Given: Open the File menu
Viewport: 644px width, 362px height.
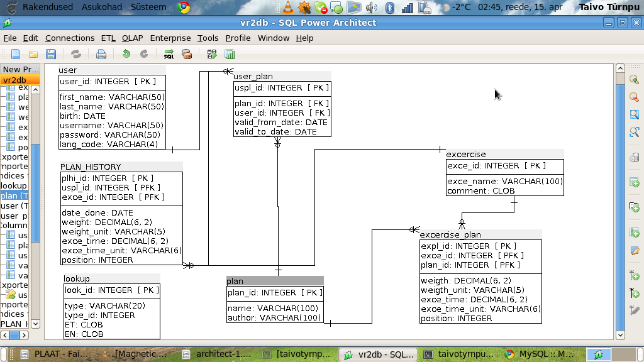Looking at the screenshot, I should (10, 38).
